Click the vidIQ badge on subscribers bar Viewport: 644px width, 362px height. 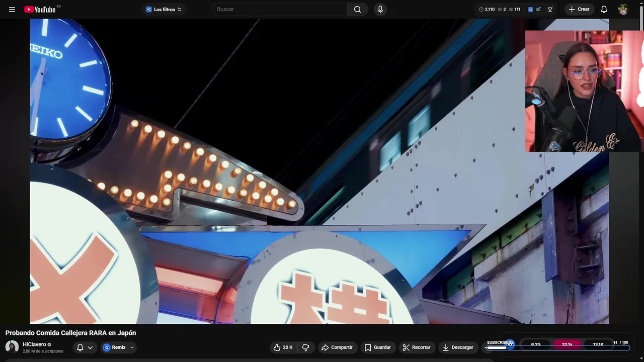510,344
